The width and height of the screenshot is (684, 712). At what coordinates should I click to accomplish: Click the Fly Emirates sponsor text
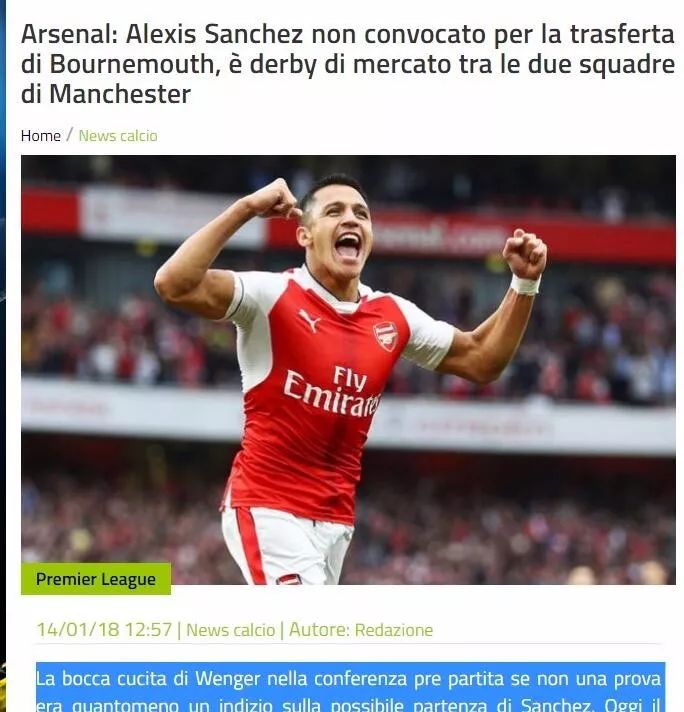click(332, 391)
